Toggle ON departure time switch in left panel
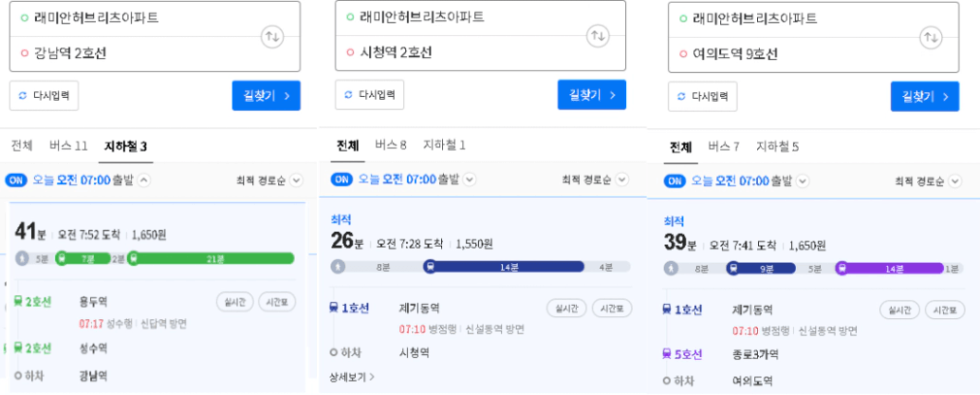 pos(16,181)
